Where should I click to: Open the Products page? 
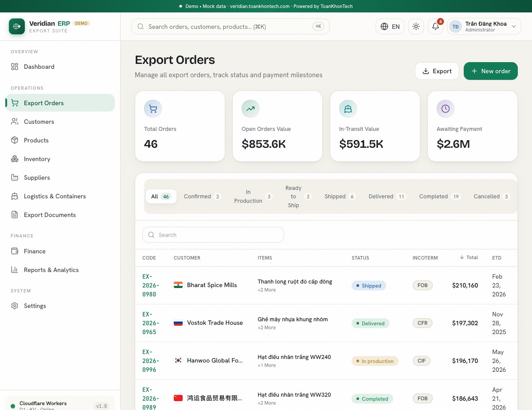pyautogui.click(x=60, y=140)
